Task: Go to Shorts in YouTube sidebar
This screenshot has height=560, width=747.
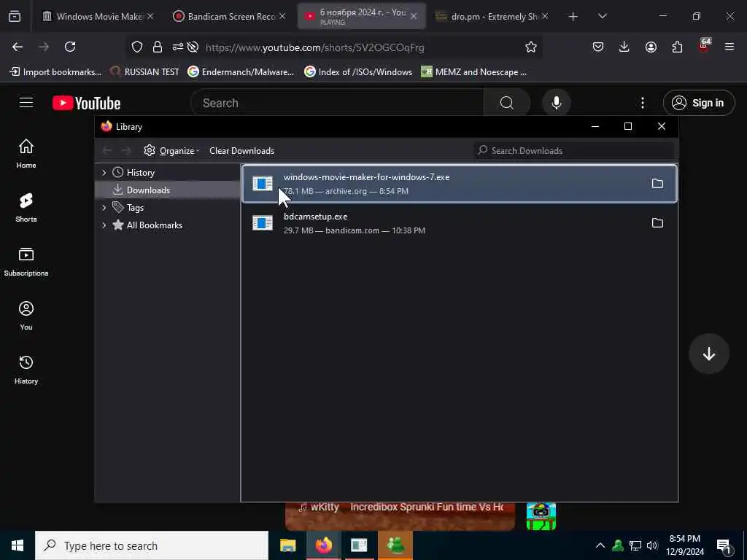Action: point(26,208)
